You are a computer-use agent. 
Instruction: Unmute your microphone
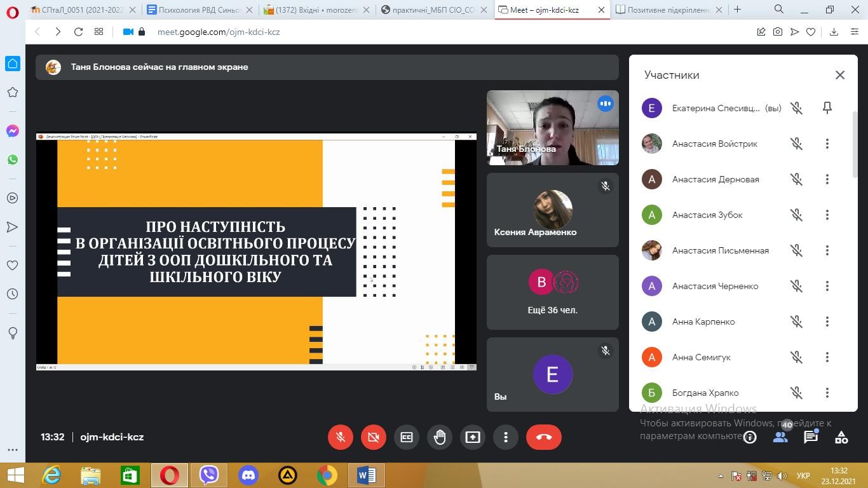tap(341, 437)
